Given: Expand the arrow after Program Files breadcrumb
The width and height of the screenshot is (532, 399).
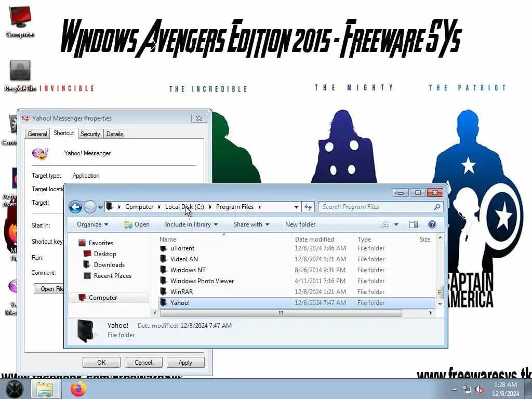Looking at the screenshot, I should pyautogui.click(x=260, y=207).
